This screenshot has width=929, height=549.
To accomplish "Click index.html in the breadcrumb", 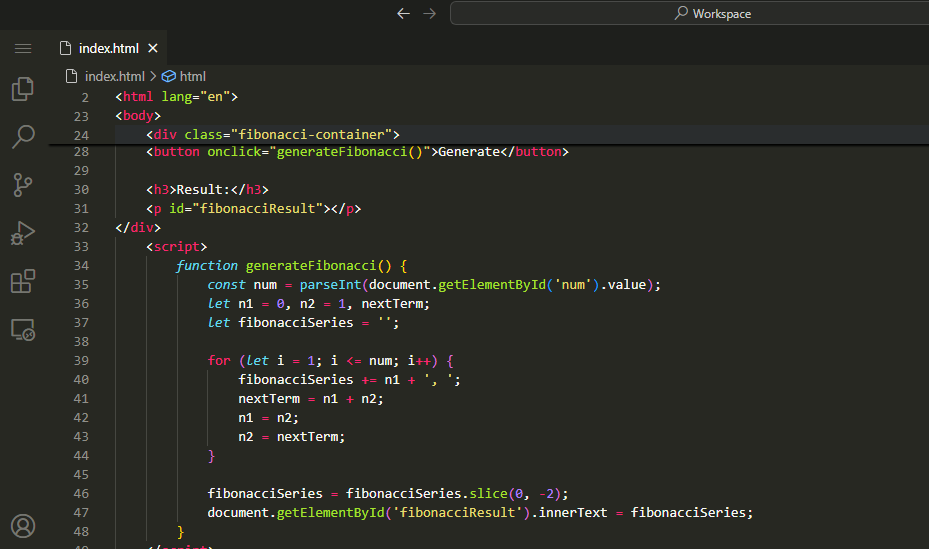I will pos(114,76).
